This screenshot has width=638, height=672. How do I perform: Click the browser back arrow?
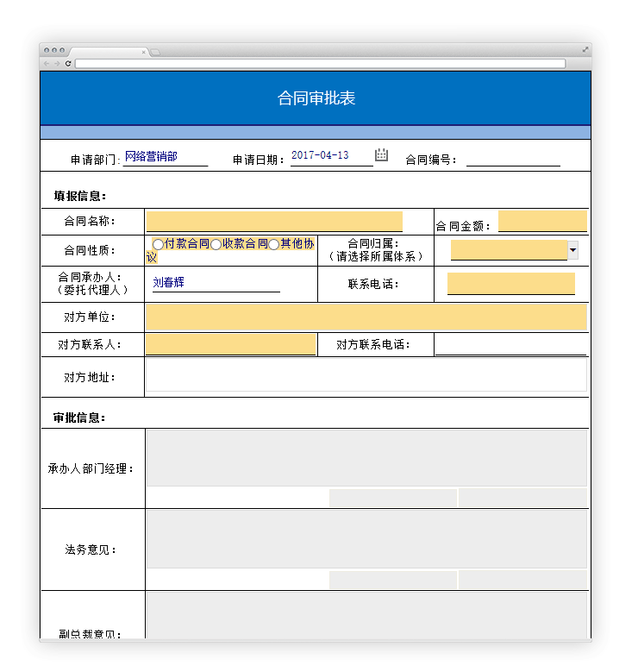click(x=47, y=64)
